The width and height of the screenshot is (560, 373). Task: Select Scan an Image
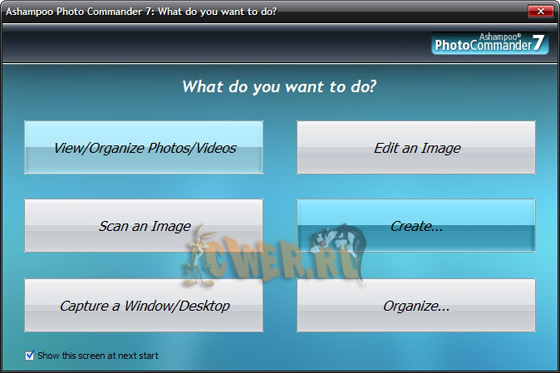[x=144, y=226]
